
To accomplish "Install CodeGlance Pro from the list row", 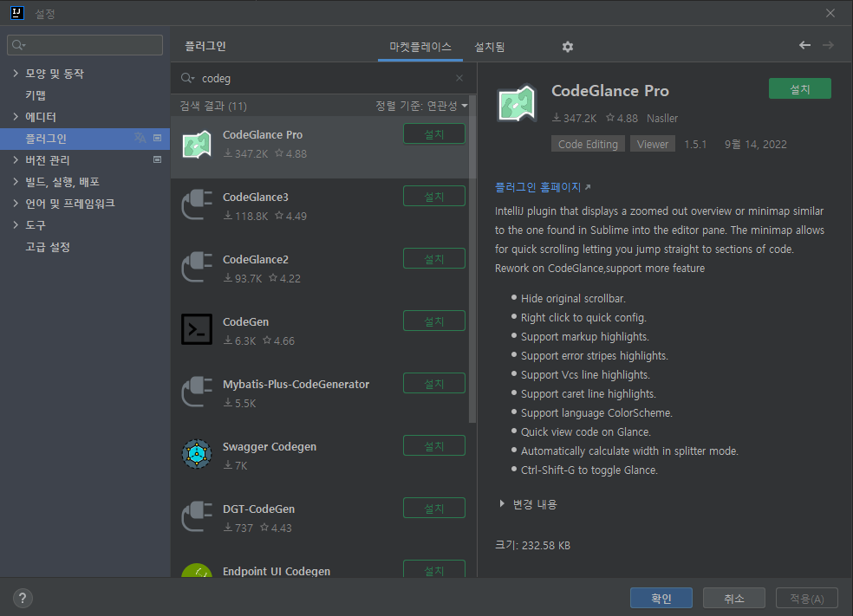I will (434, 133).
